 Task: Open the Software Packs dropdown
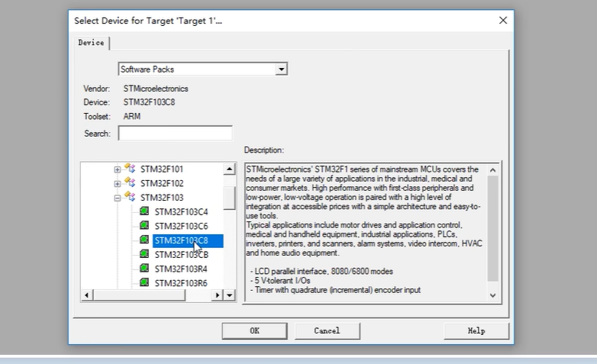point(281,69)
